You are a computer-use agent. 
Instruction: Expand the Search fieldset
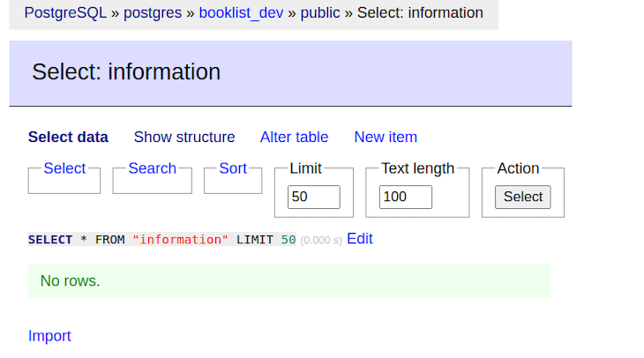pyautogui.click(x=152, y=168)
